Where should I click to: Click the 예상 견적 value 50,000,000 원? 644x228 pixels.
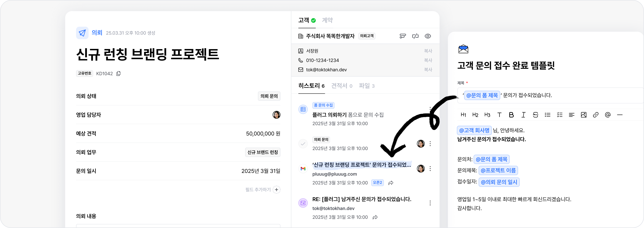263,134
